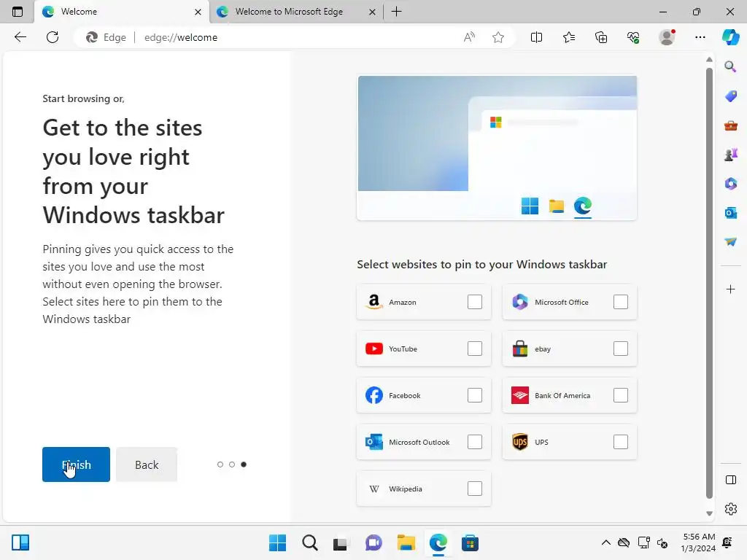747x560 pixels.
Task: Open Settings and more ellipsis menu
Action: pyautogui.click(x=700, y=37)
